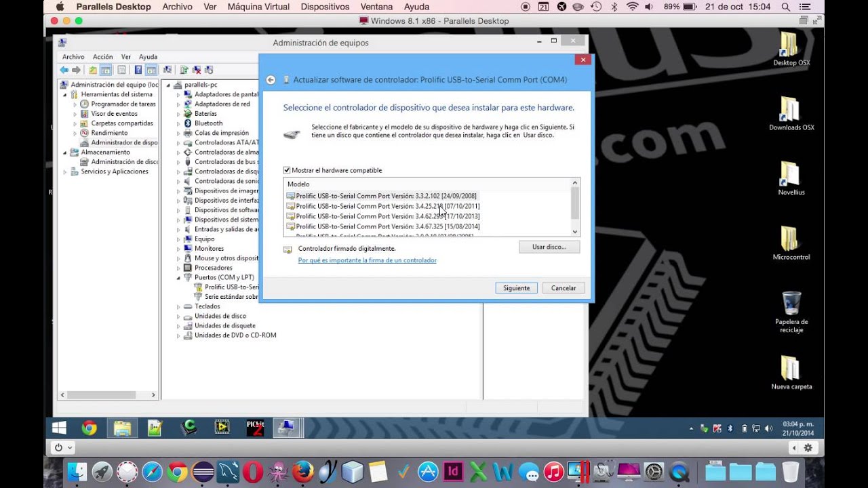Click the Cancelar button
The height and width of the screenshot is (488, 868).
click(564, 288)
